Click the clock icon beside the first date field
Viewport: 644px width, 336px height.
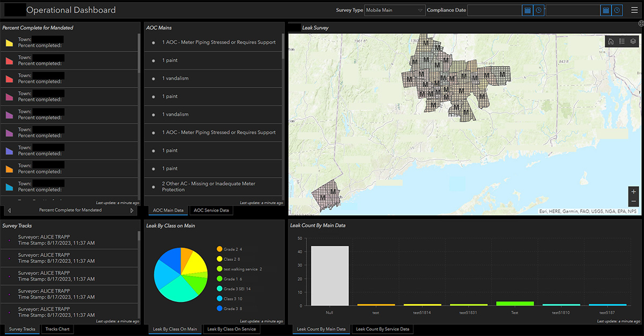pyautogui.click(x=539, y=10)
